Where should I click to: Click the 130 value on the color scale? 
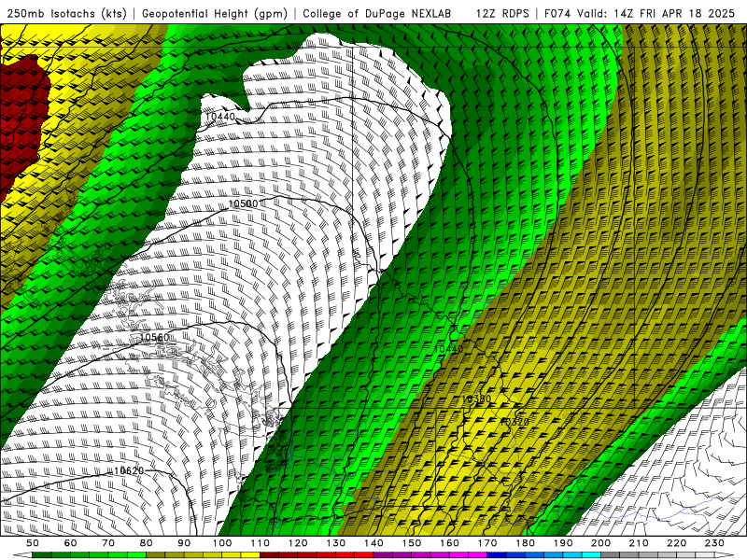(336, 543)
